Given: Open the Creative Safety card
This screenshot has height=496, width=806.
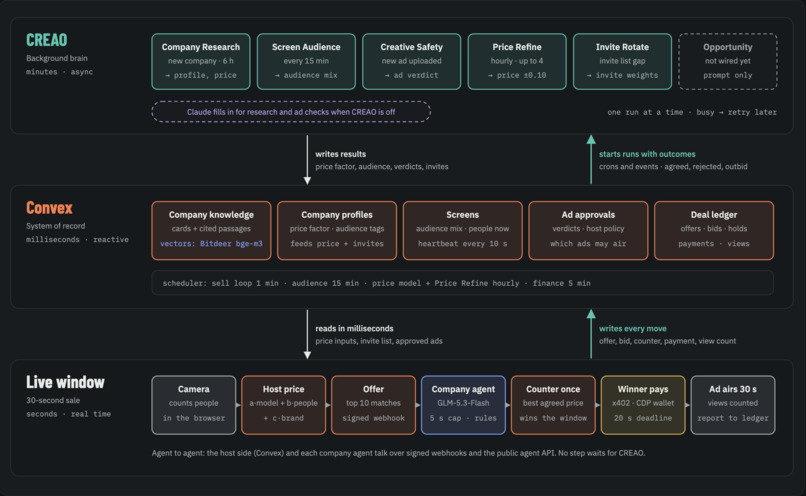Looking at the screenshot, I should [x=412, y=62].
